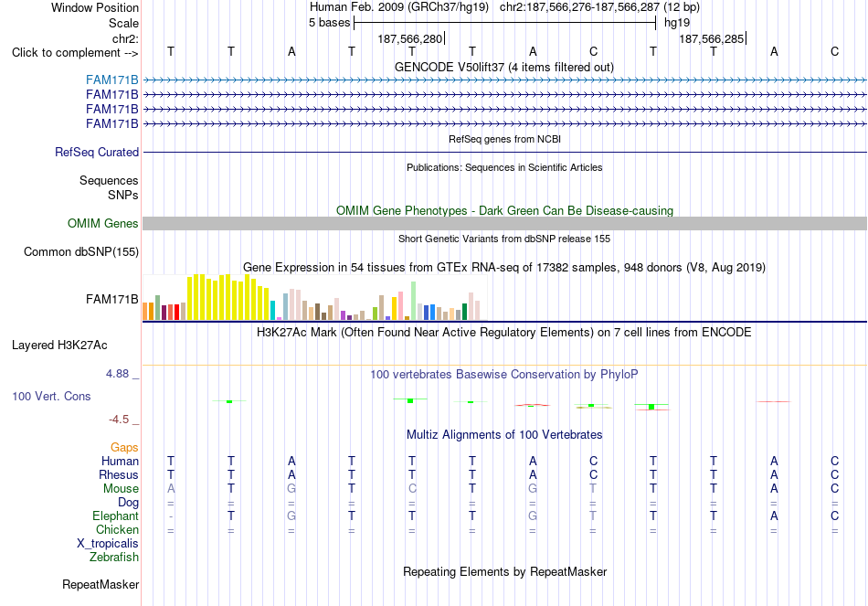Click the dash gap in Elephant row
Screen dimensions: 868x606
point(171,516)
